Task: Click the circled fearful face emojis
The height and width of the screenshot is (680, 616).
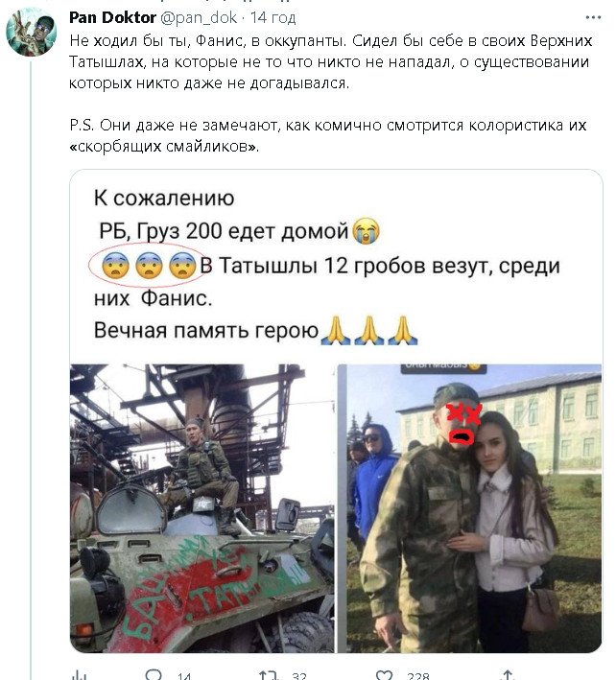Action: (x=148, y=265)
